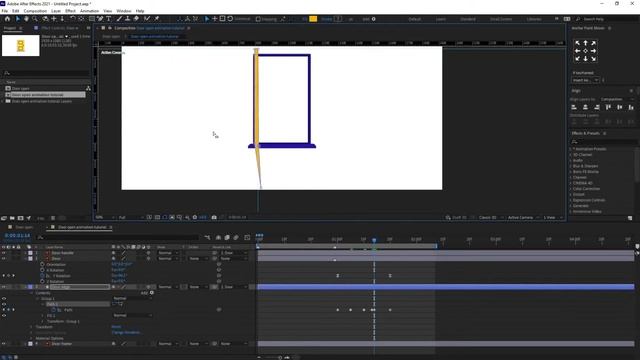Select the Clone Stamp tool
The image size is (640, 360).
tap(127, 19)
